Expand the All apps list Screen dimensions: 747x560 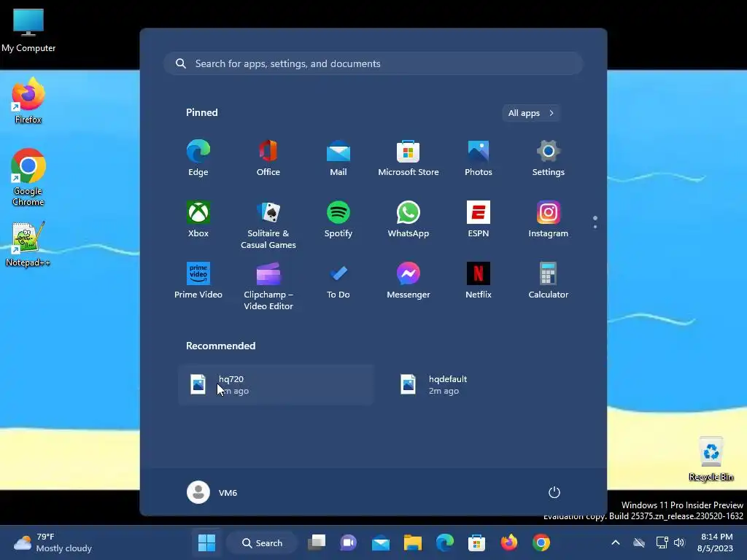coord(531,113)
